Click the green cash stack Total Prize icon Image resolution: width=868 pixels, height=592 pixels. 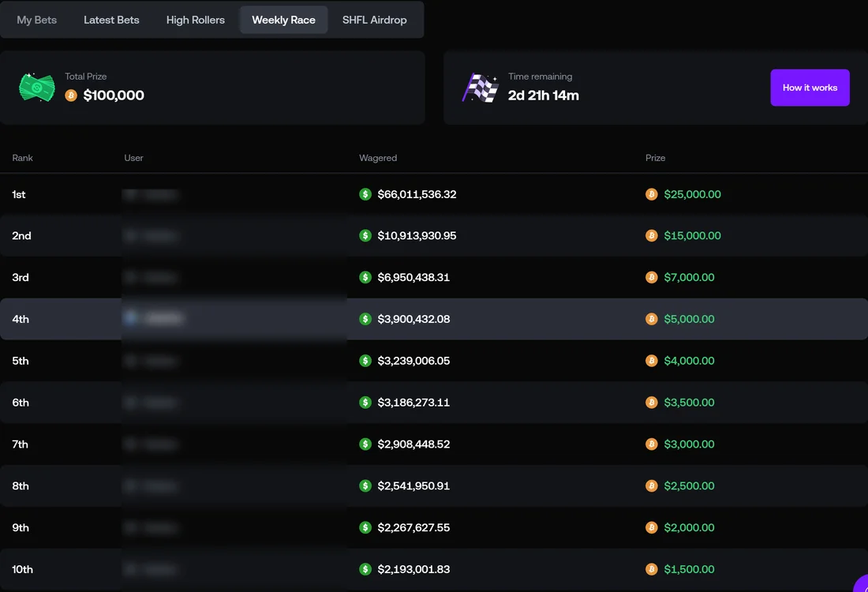[x=37, y=88]
